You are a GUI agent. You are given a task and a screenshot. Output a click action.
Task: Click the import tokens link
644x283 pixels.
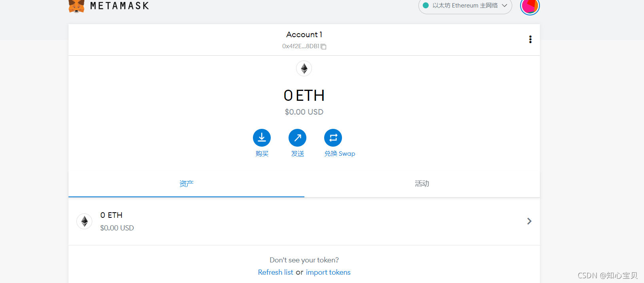point(328,272)
